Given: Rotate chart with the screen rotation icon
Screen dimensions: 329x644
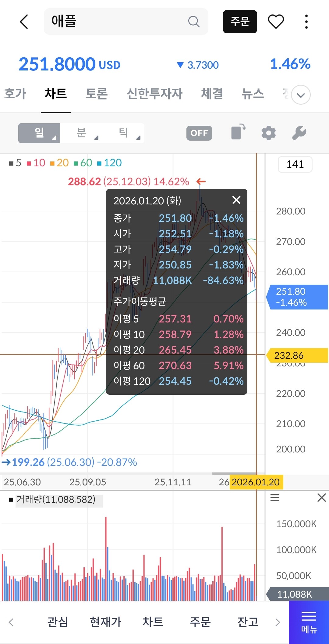Looking at the screenshot, I should click(238, 132).
